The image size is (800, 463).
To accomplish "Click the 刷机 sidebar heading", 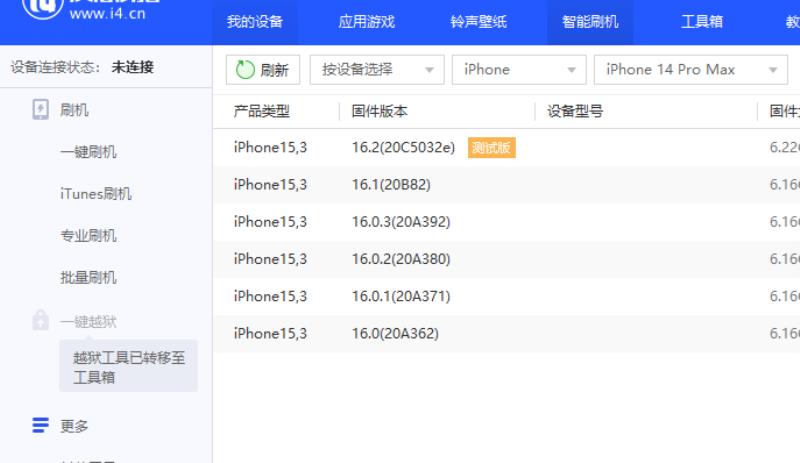I will [x=74, y=110].
